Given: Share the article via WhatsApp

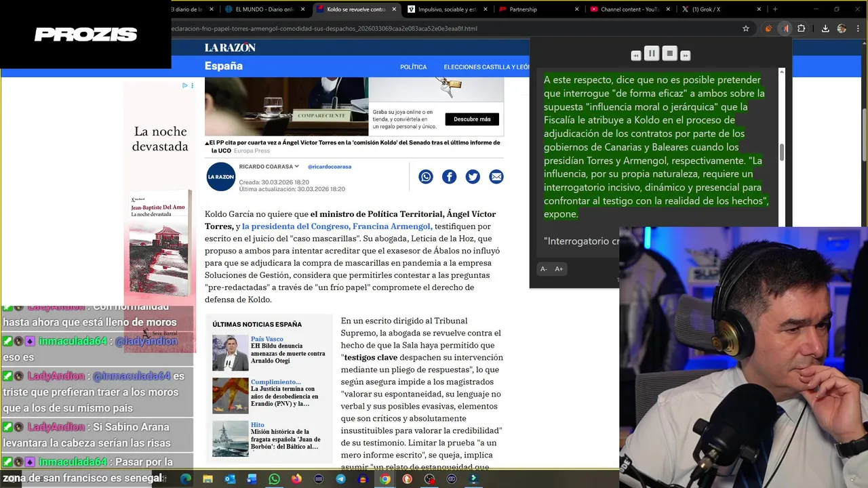Looking at the screenshot, I should click(426, 177).
